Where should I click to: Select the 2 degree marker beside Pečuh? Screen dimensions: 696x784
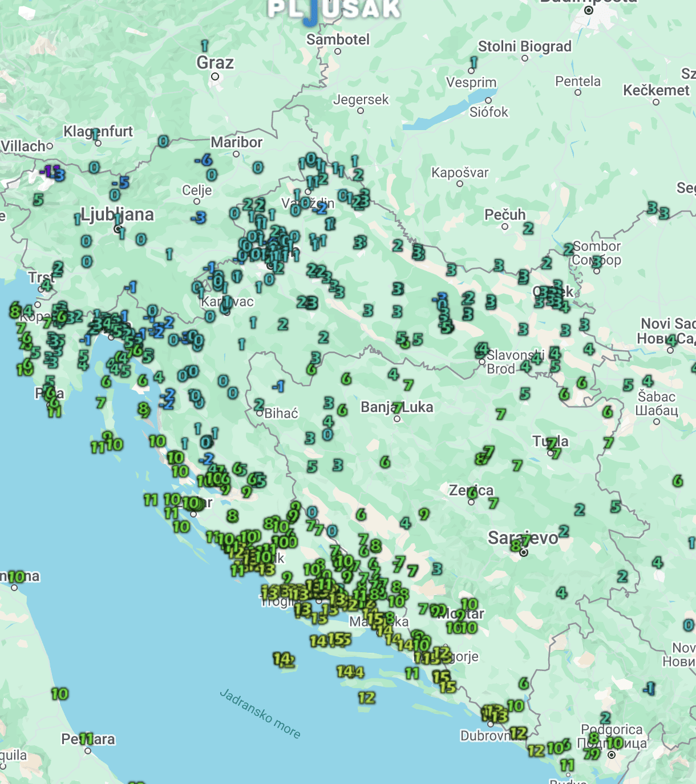pyautogui.click(x=528, y=228)
